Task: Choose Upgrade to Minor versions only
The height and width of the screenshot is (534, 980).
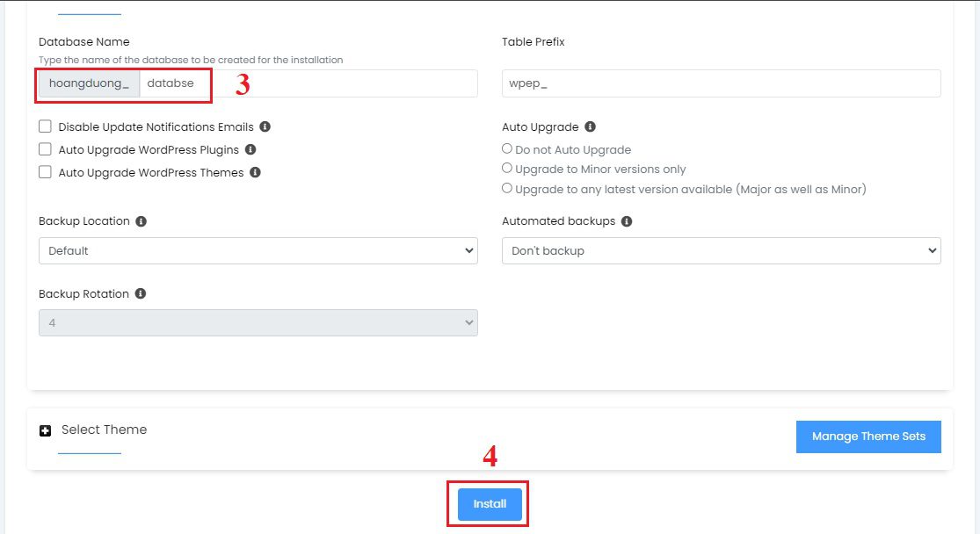Action: [x=507, y=168]
